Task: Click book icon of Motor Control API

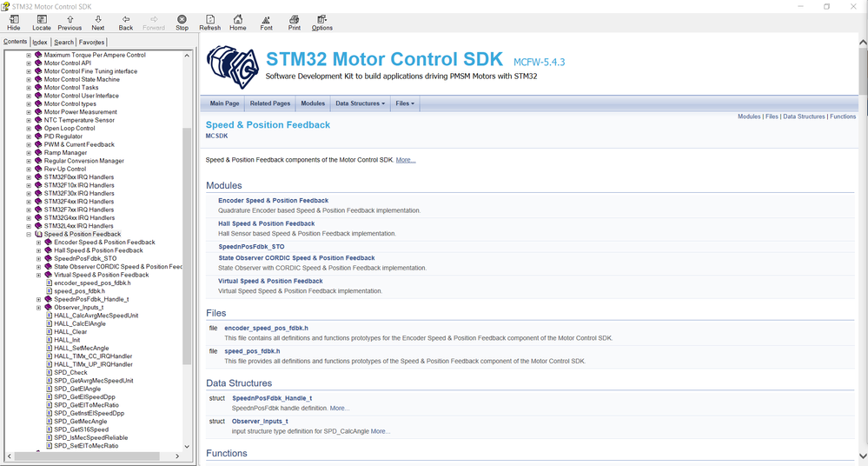Action: [x=38, y=63]
